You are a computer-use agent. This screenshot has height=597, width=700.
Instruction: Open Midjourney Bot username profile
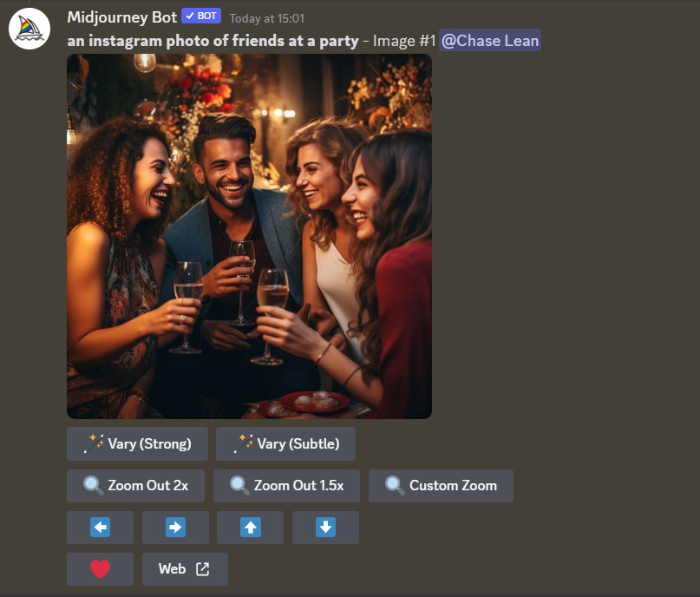[x=122, y=17]
